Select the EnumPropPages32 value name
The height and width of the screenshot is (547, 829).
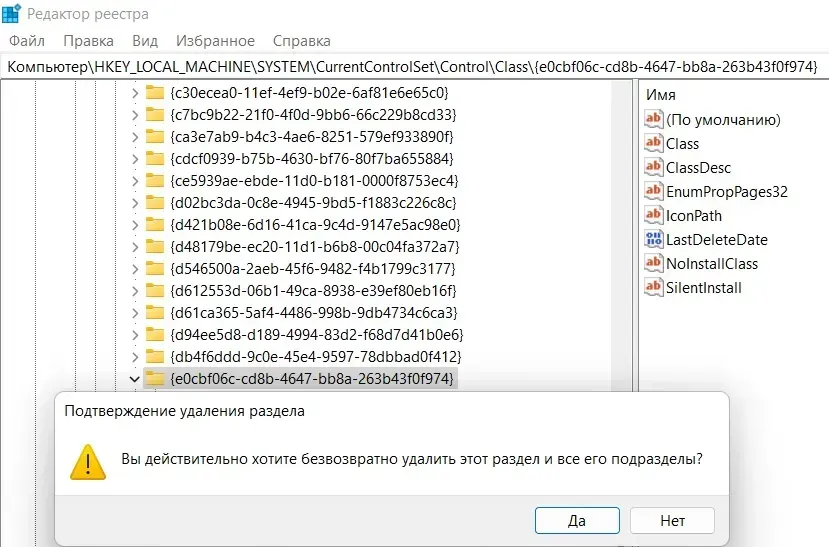[x=727, y=192]
